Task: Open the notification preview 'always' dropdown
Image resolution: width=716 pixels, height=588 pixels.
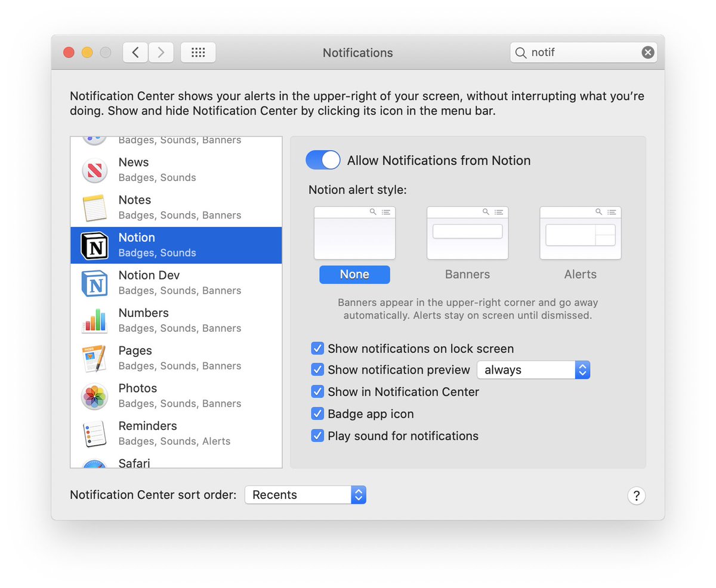Action: pos(533,370)
